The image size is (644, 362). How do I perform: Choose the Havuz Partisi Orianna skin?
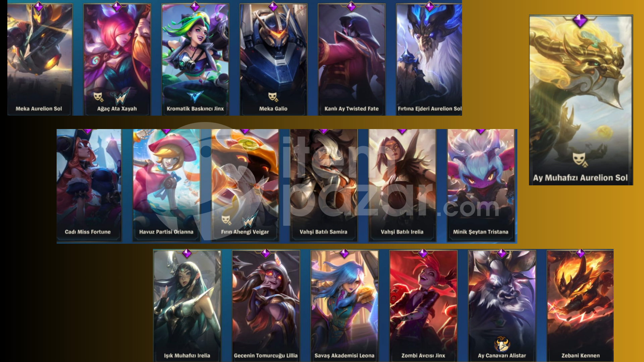pos(166,185)
